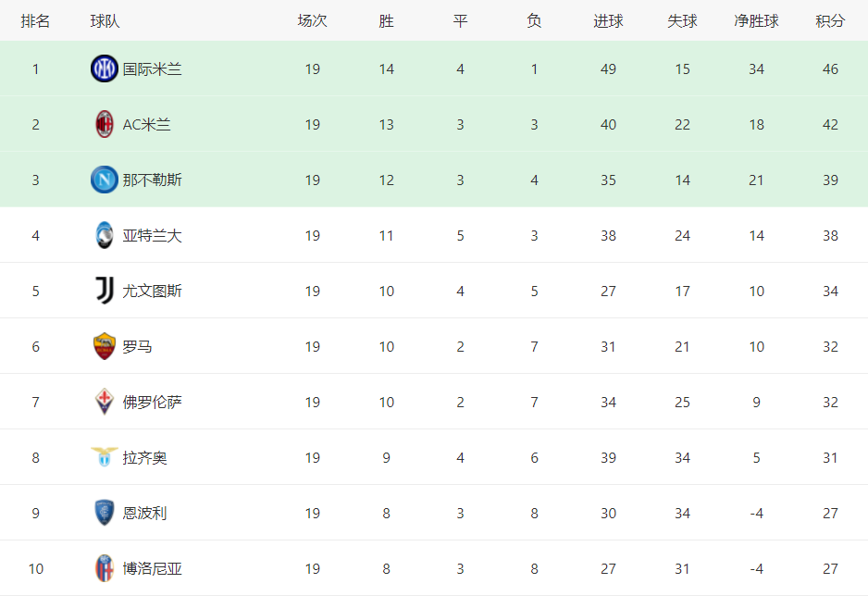
Task: Click the Bologna (博洛尼亚) club crest
Action: [104, 568]
